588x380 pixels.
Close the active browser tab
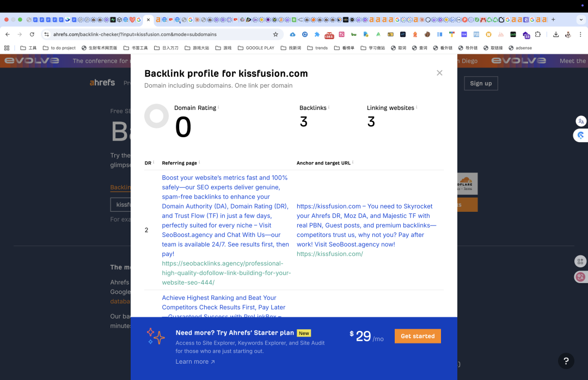148,20
